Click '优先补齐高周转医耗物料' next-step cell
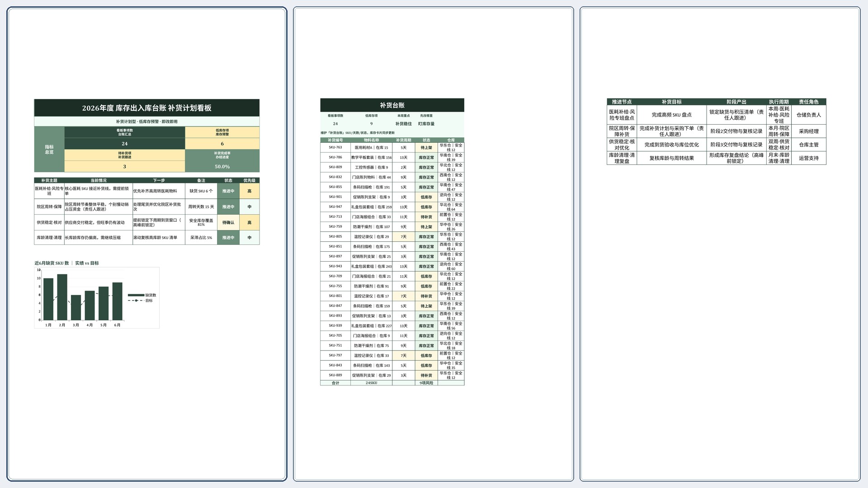 click(159, 191)
